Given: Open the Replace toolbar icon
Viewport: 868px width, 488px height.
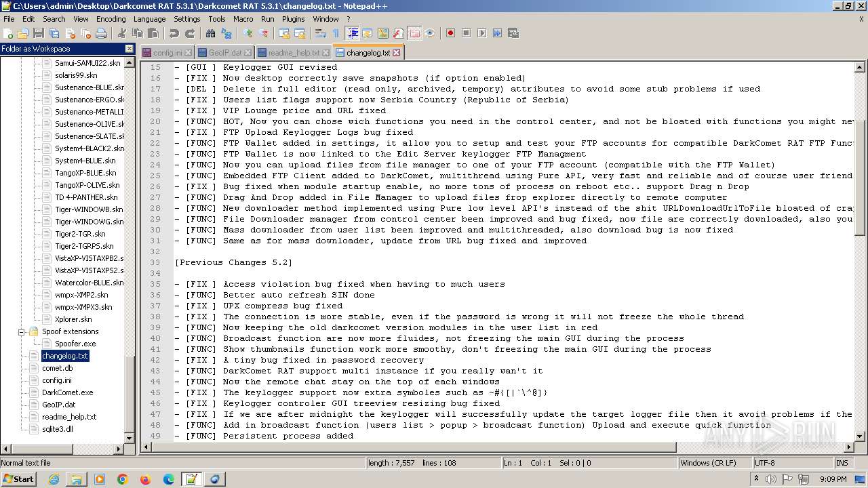Looking at the screenshot, I should click(226, 33).
